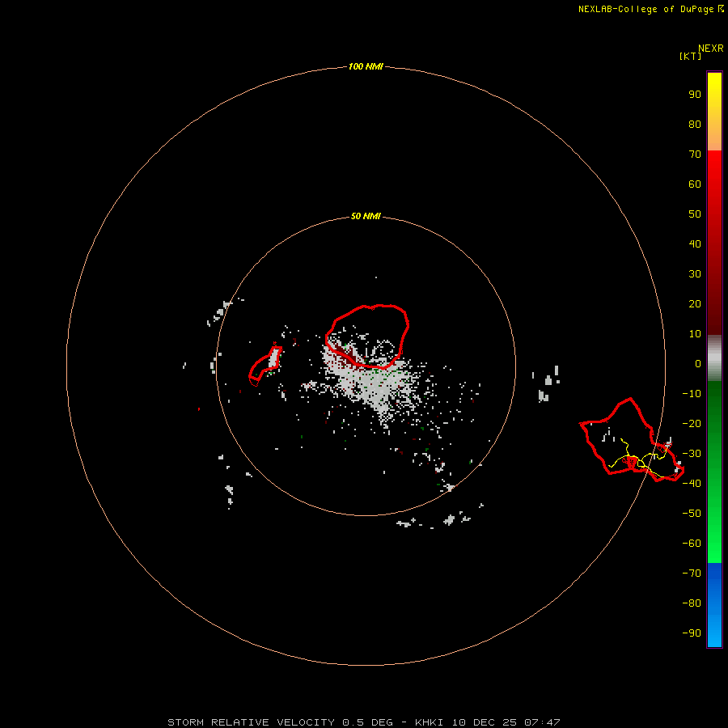Click the red-outlined island with yellow roads at right
The height and width of the screenshot is (728, 728).
(632, 440)
